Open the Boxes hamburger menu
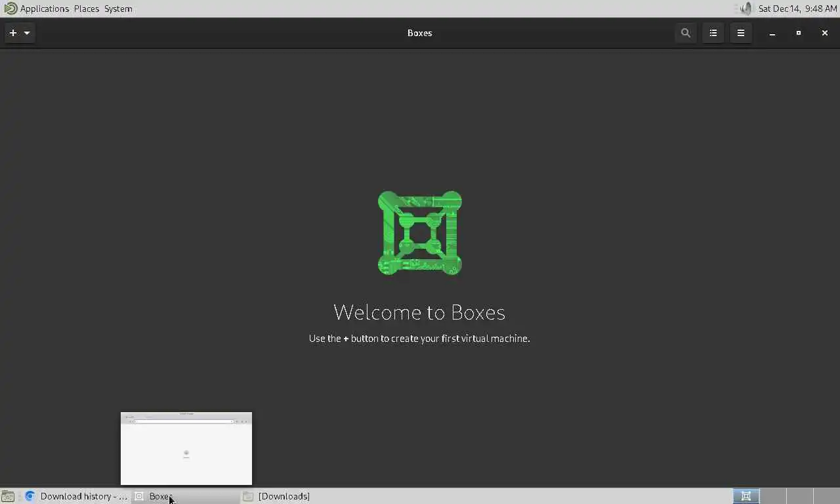 tap(741, 33)
